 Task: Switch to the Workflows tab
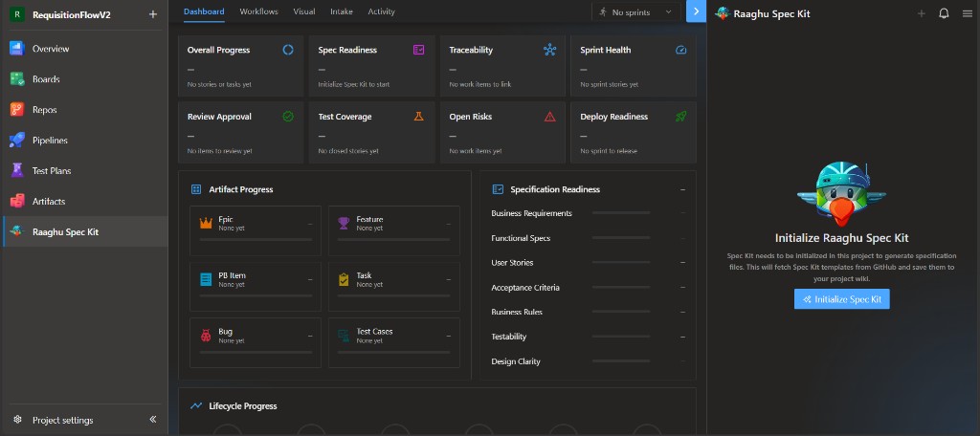click(x=258, y=11)
